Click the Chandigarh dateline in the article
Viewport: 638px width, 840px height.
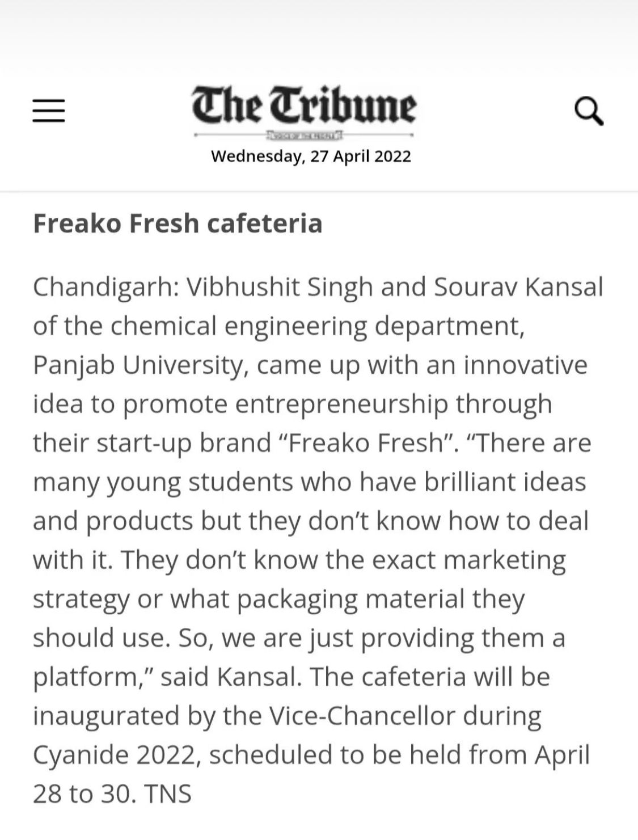point(106,287)
